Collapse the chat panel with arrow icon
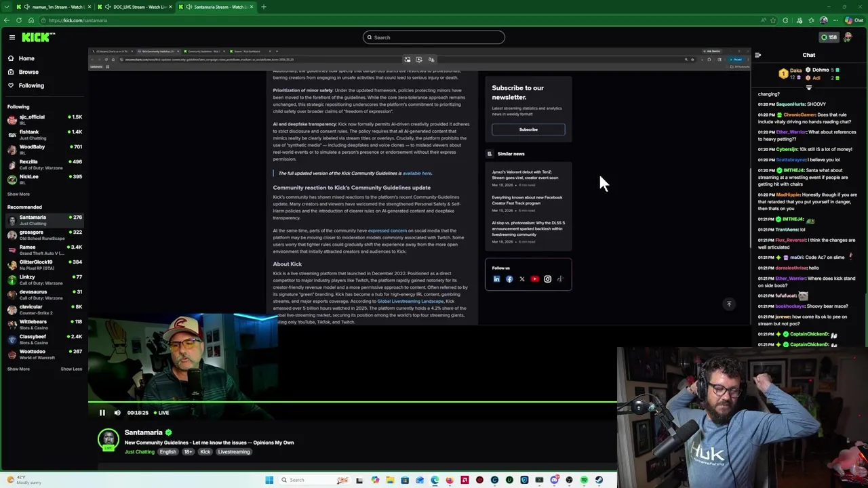868x488 pixels. (758, 55)
